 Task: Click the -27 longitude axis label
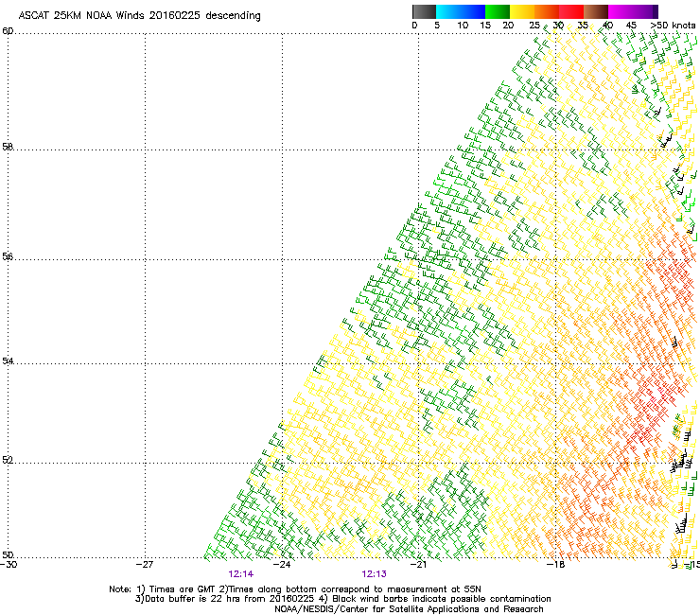tap(145, 564)
